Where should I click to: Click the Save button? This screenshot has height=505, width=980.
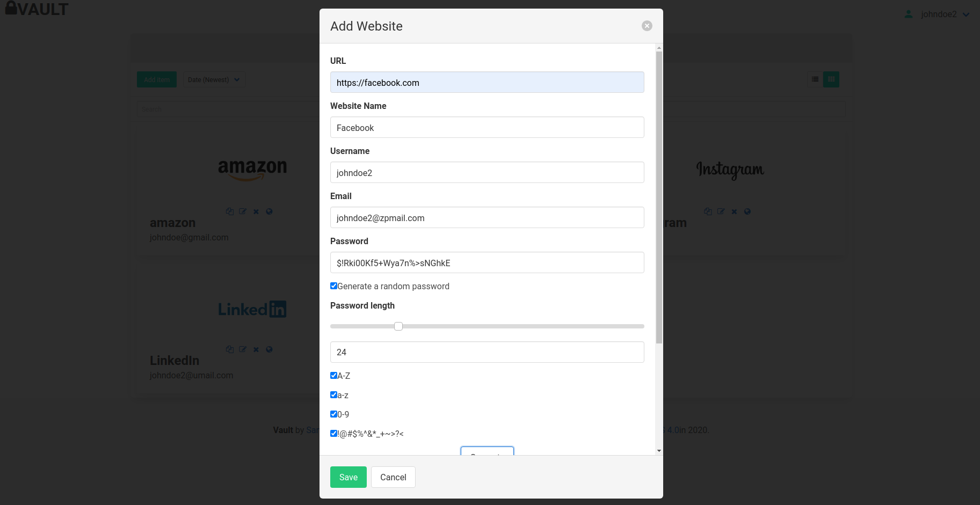pos(348,477)
